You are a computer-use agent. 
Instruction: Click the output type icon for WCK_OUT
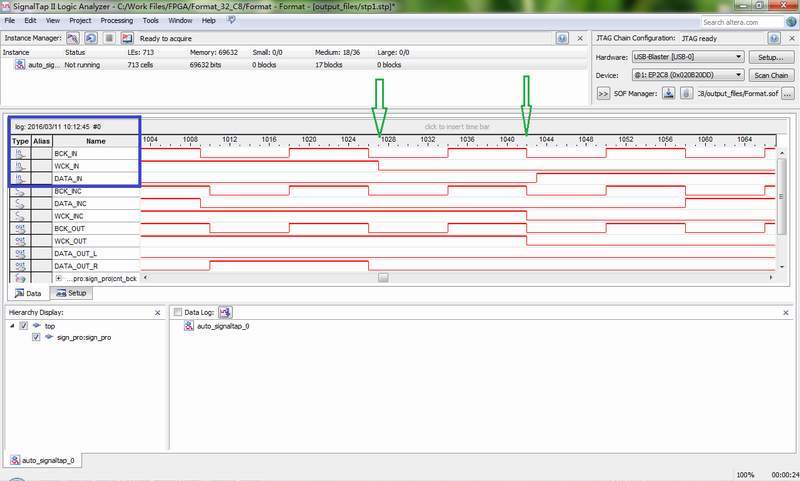pos(20,241)
